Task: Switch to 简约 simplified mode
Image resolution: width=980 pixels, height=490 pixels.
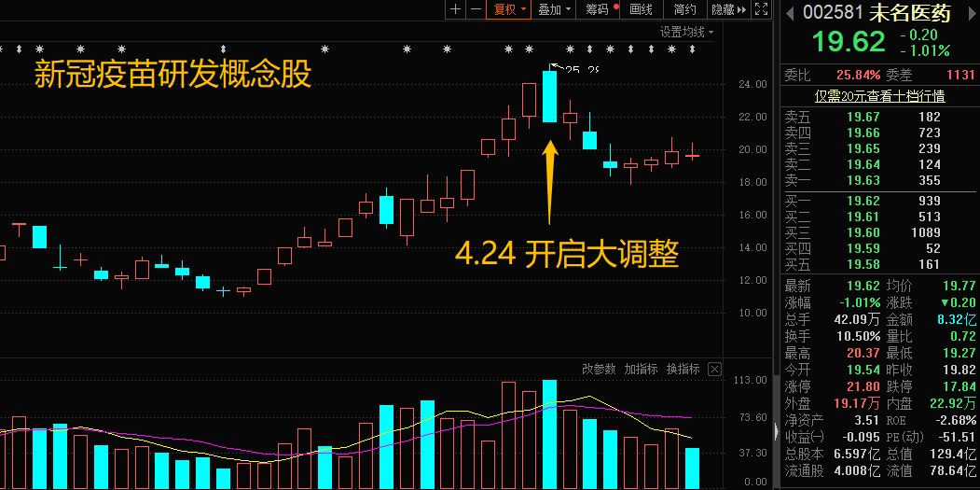Action: click(685, 9)
